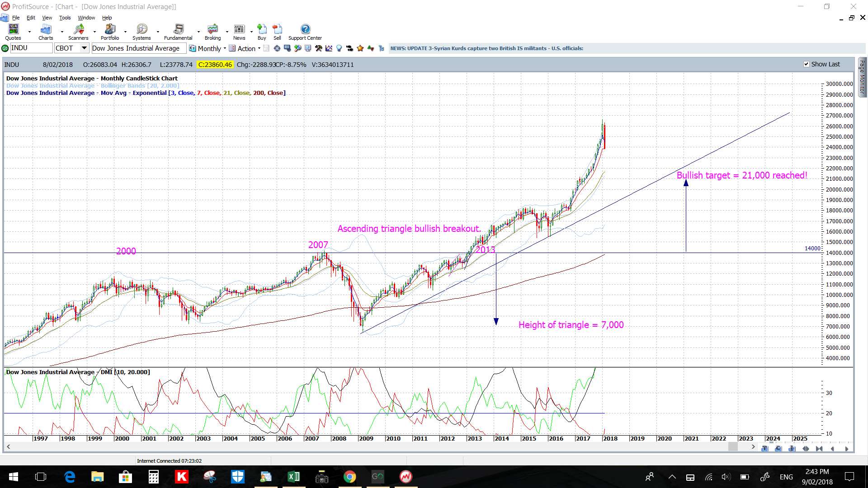The image size is (868, 488).
Task: Open Google Chrome from the taskbar
Action: [x=349, y=477]
